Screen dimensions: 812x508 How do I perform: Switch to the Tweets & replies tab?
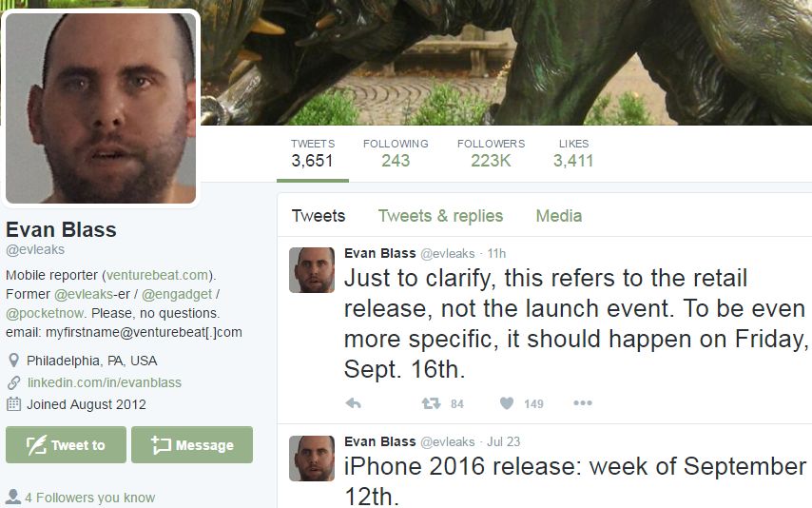[x=440, y=216]
